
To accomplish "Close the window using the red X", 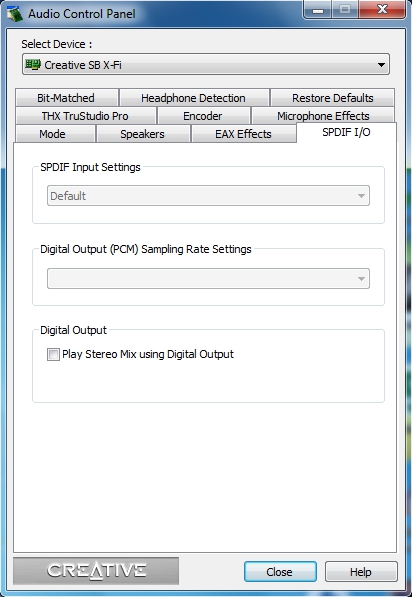I will coord(382,10).
